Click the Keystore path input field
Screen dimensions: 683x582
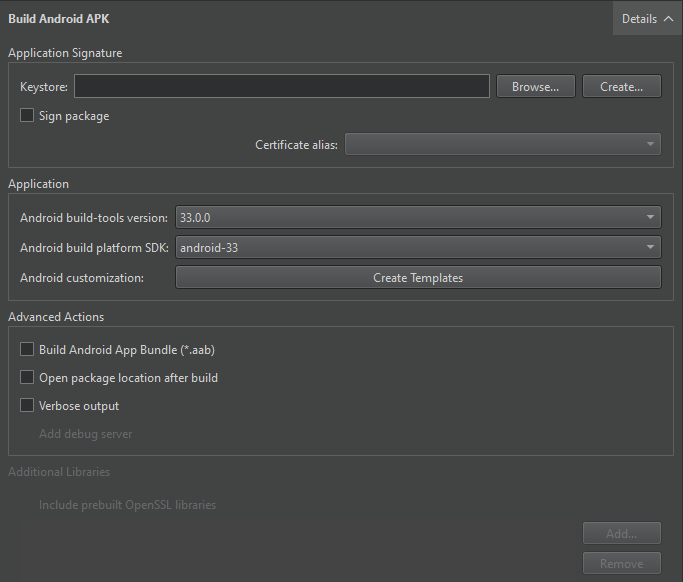pos(281,87)
